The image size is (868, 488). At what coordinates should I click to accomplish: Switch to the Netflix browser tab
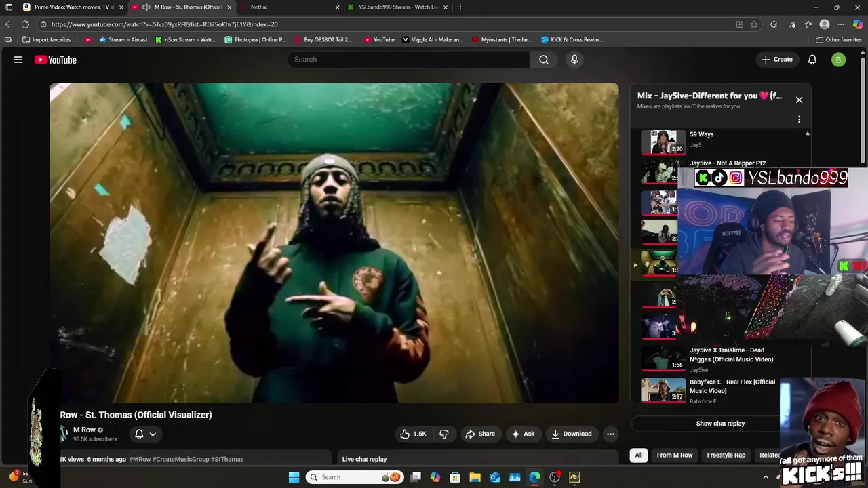coord(290,7)
